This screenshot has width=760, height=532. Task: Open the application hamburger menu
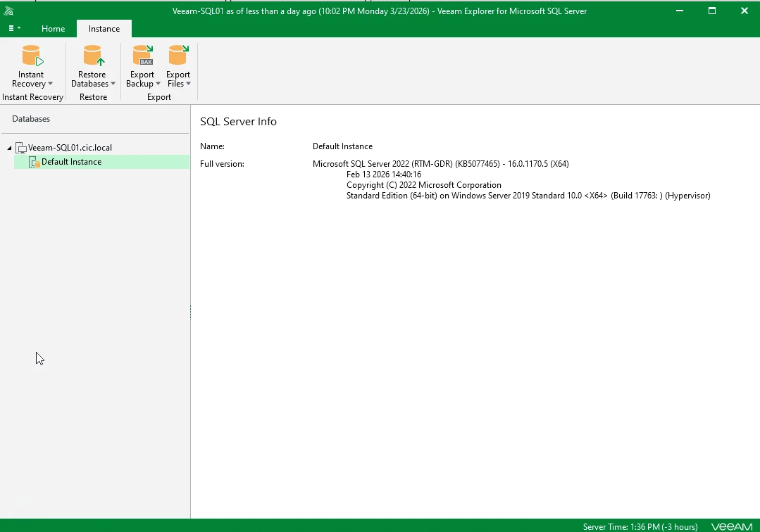tap(14, 29)
